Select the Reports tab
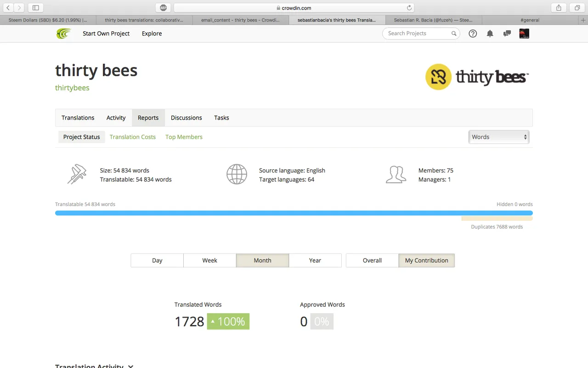 point(148,118)
